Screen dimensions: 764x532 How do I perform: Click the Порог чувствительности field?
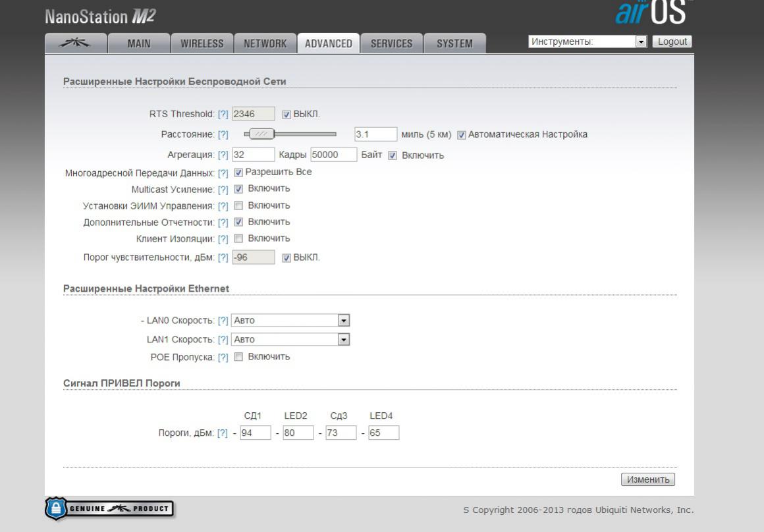(254, 257)
